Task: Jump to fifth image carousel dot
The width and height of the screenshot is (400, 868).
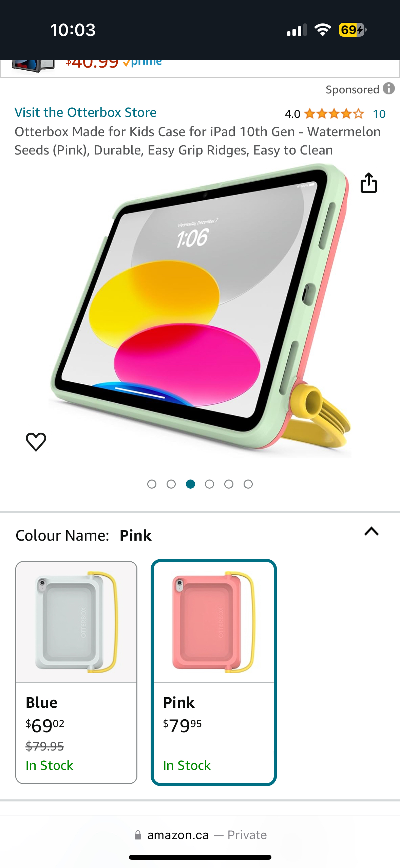Action: (229, 484)
